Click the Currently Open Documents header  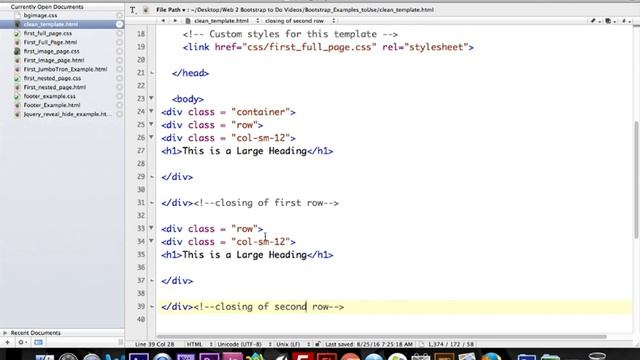tap(47, 7)
